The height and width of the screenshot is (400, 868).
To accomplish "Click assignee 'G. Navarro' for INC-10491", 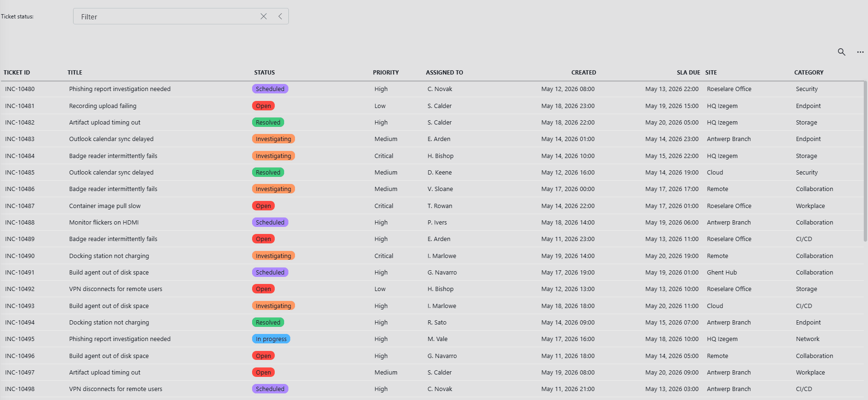I will pyautogui.click(x=442, y=273).
